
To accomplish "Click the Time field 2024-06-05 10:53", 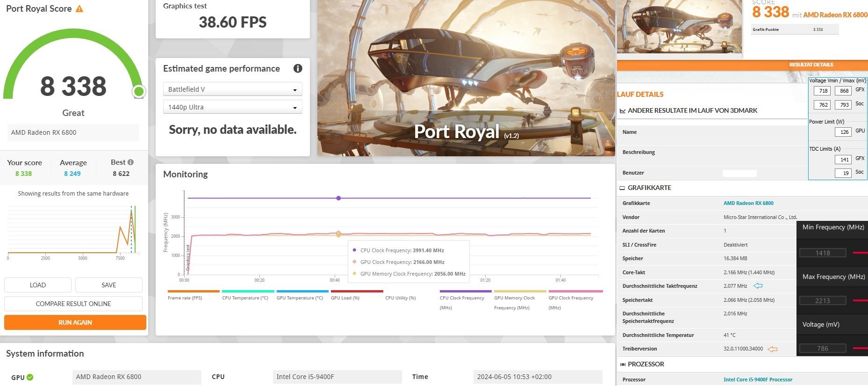I will tap(538, 377).
